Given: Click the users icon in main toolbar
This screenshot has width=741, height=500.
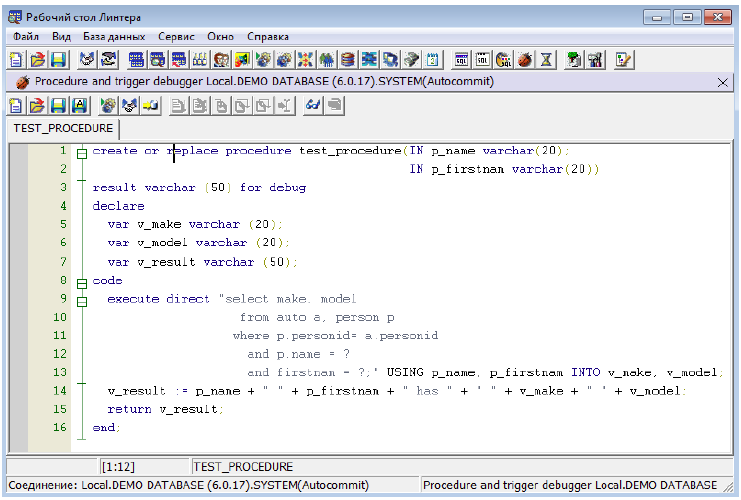Looking at the screenshot, I should click(221, 59).
